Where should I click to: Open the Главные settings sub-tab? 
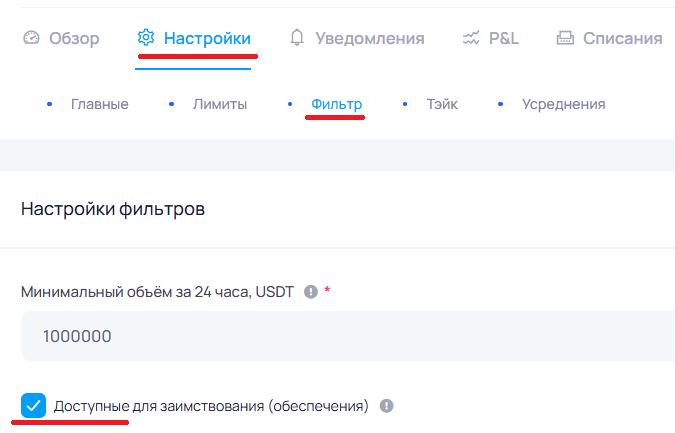(x=99, y=104)
